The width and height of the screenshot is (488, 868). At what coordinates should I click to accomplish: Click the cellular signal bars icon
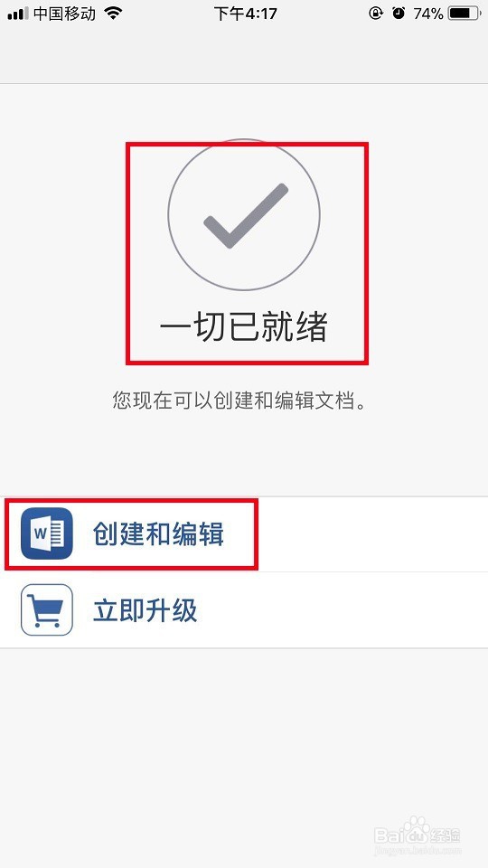[x=18, y=14]
